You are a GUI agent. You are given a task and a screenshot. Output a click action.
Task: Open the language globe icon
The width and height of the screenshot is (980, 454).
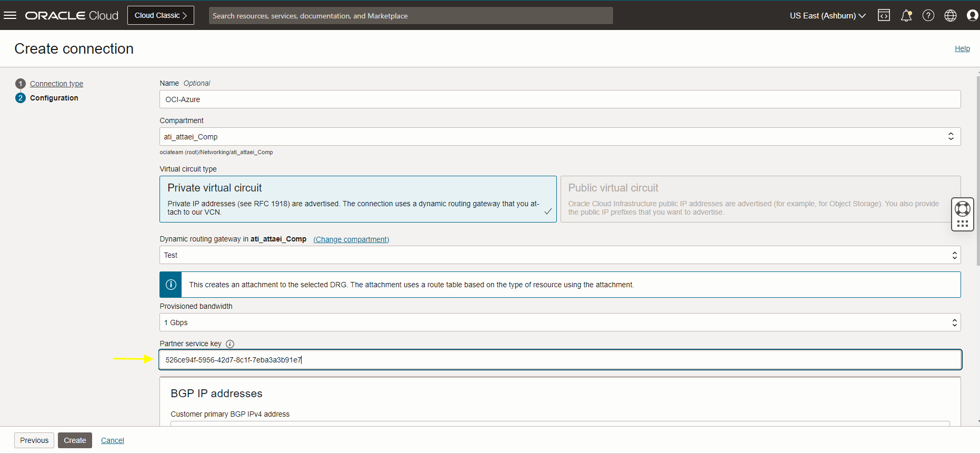951,15
